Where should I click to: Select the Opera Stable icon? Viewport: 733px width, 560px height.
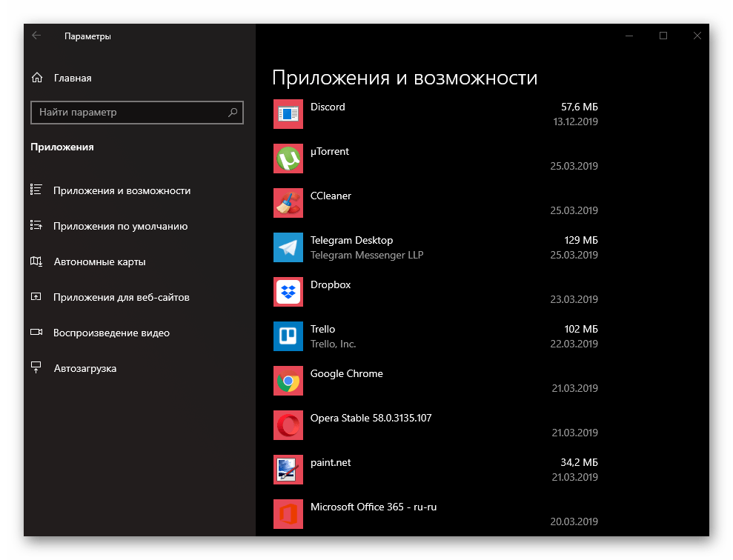pos(288,425)
